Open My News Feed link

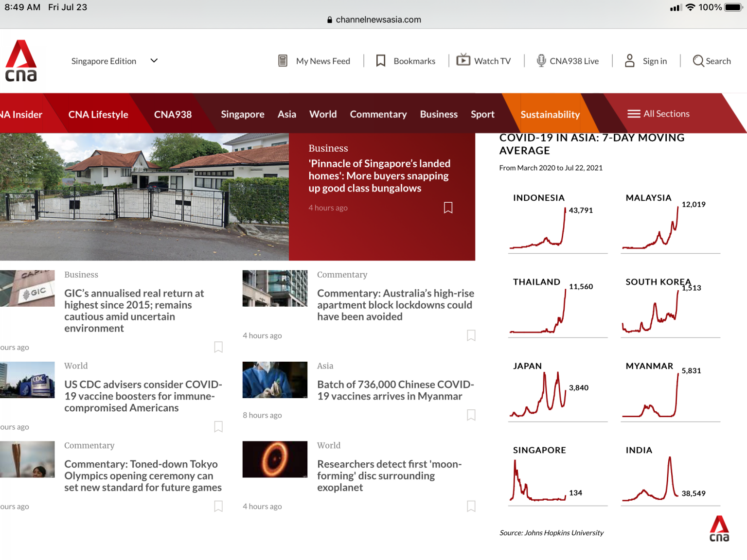[323, 61]
